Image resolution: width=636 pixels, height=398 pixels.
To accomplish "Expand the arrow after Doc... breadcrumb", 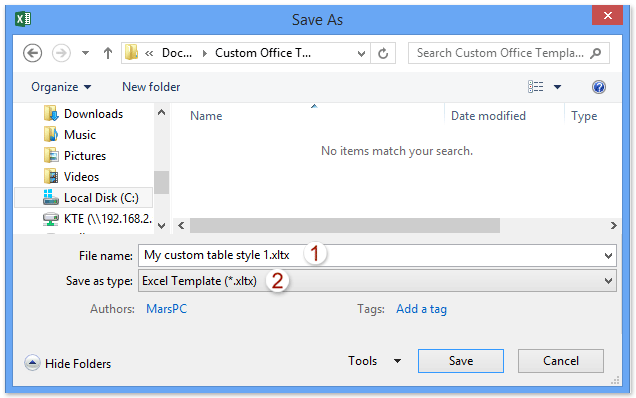I will point(205,53).
